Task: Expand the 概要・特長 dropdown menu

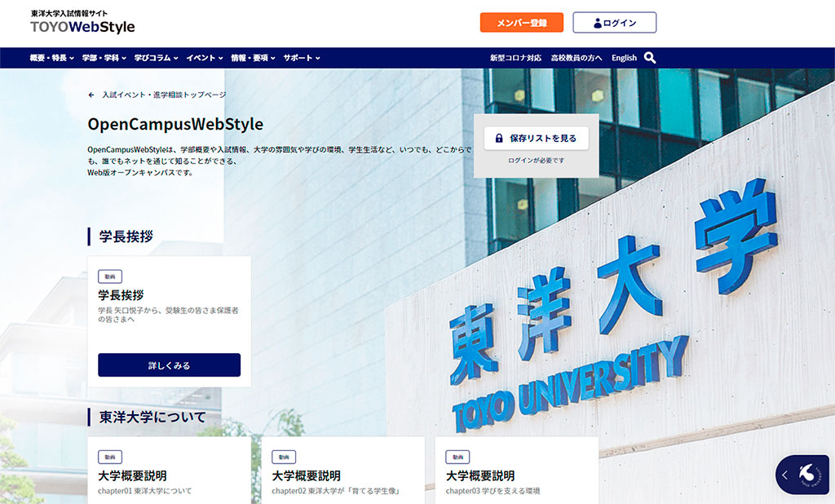Action: pos(51,58)
